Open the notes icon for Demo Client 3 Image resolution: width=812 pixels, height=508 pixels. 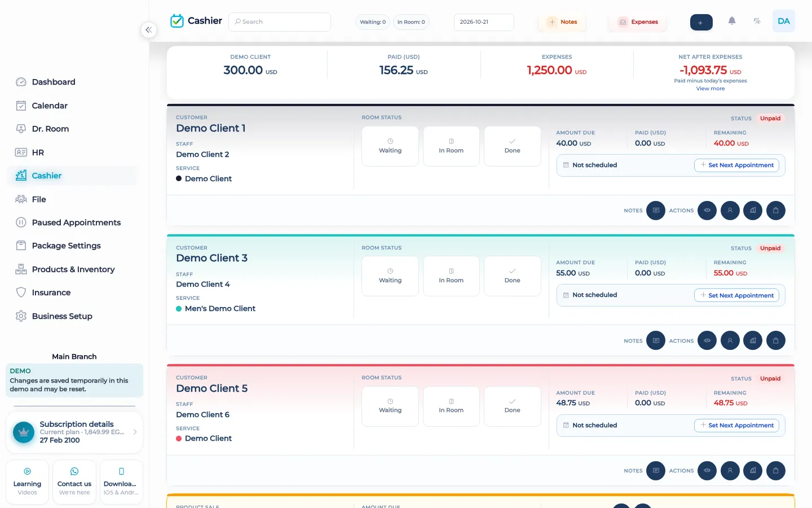(656, 340)
